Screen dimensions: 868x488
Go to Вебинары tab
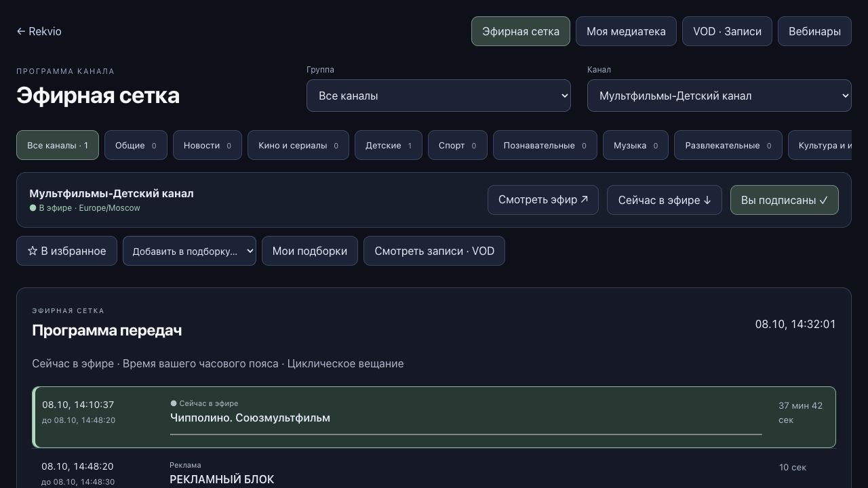[x=814, y=31]
